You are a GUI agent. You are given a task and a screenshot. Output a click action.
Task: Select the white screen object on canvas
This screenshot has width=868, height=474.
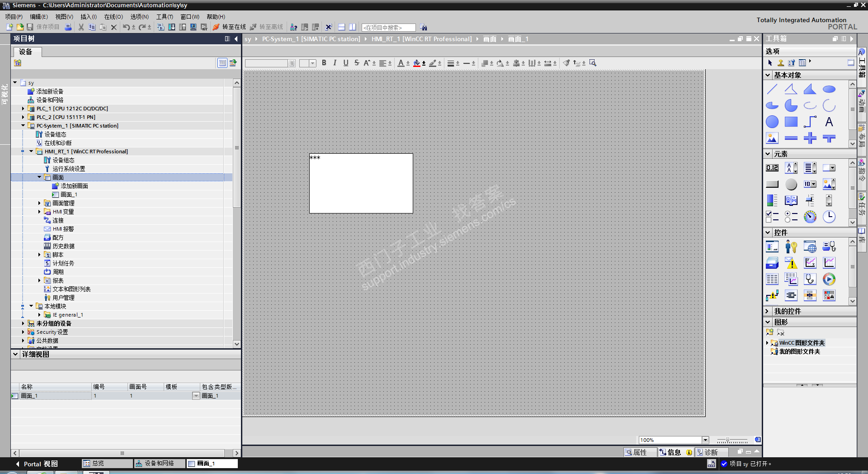pos(361,183)
